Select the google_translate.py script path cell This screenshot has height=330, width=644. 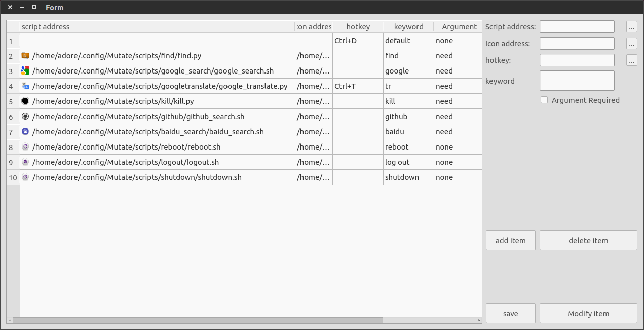coord(157,86)
